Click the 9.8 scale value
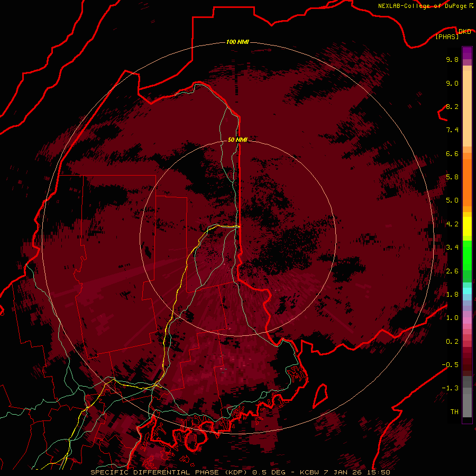 click(452, 59)
